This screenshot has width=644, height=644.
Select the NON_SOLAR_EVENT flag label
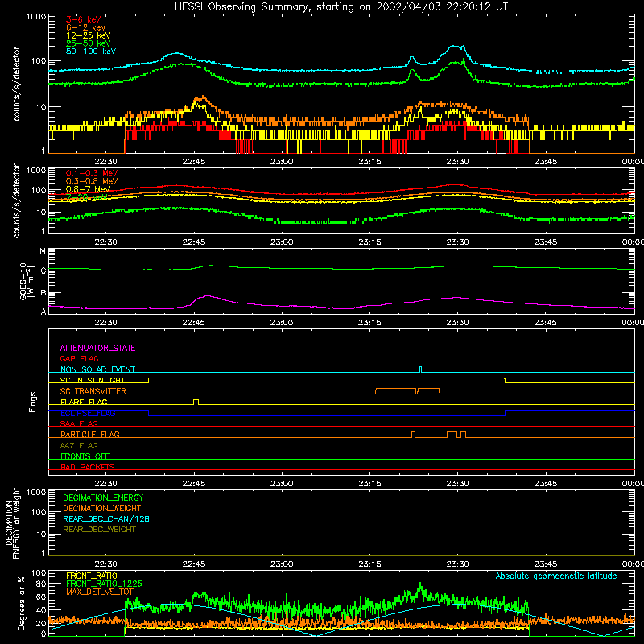click(97, 369)
